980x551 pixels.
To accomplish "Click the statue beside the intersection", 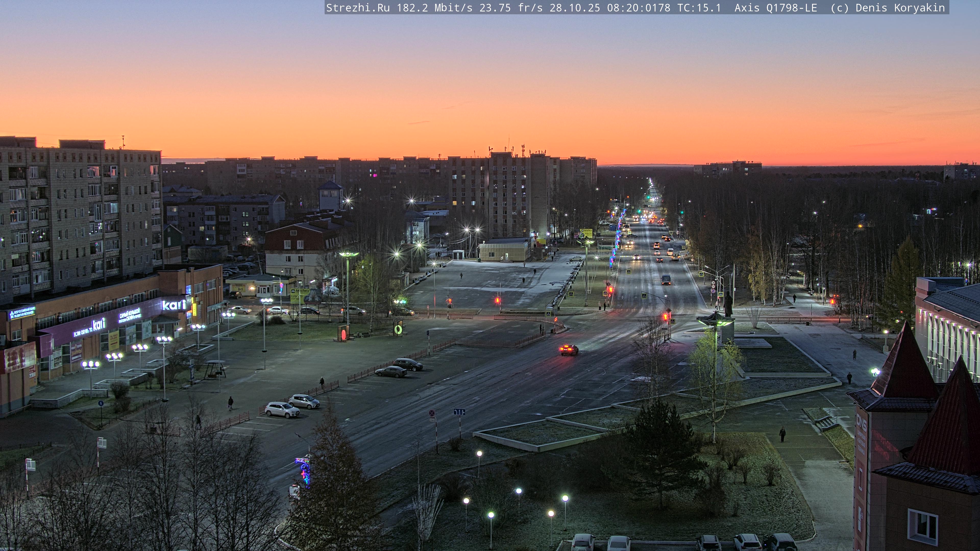I will pyautogui.click(x=728, y=305).
